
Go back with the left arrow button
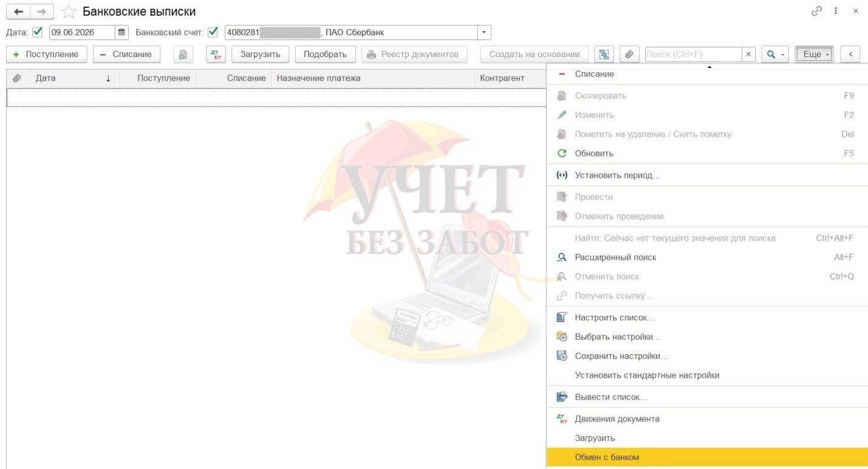tap(18, 12)
